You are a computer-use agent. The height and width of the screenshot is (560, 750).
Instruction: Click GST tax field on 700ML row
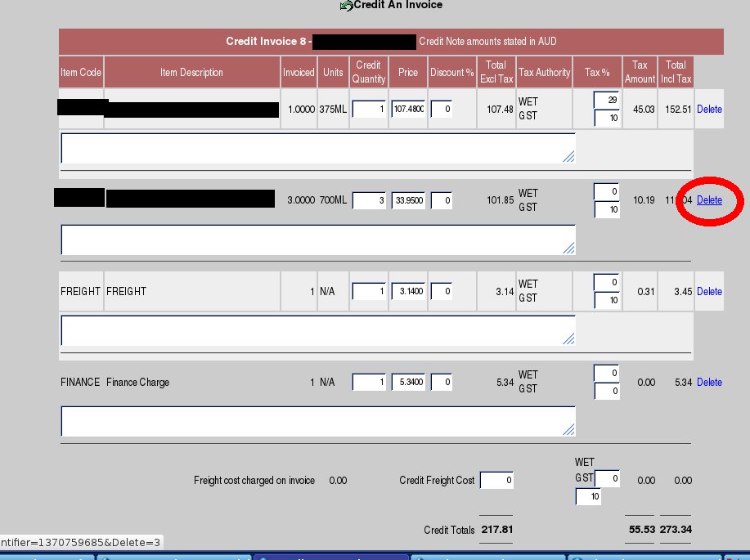(607, 209)
